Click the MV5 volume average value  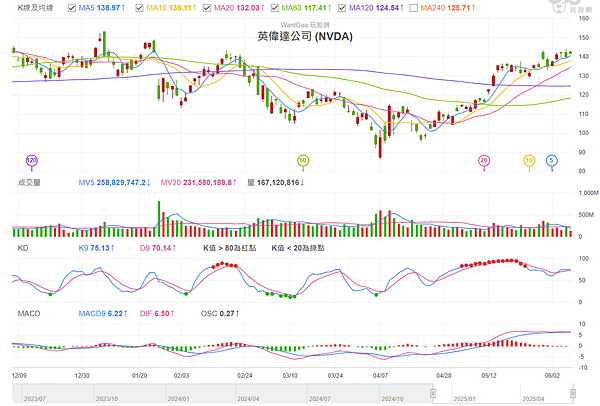click(x=114, y=183)
